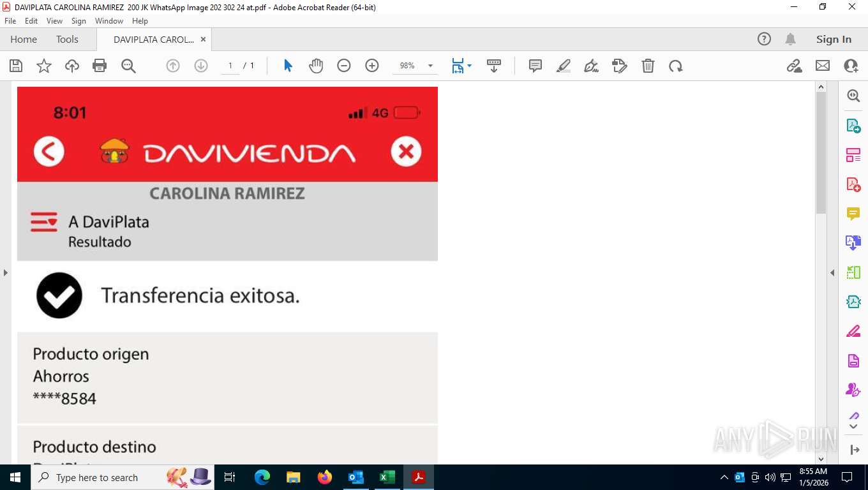This screenshot has height=490, width=868.
Task: Zoom out with the minus button
Action: (x=344, y=66)
